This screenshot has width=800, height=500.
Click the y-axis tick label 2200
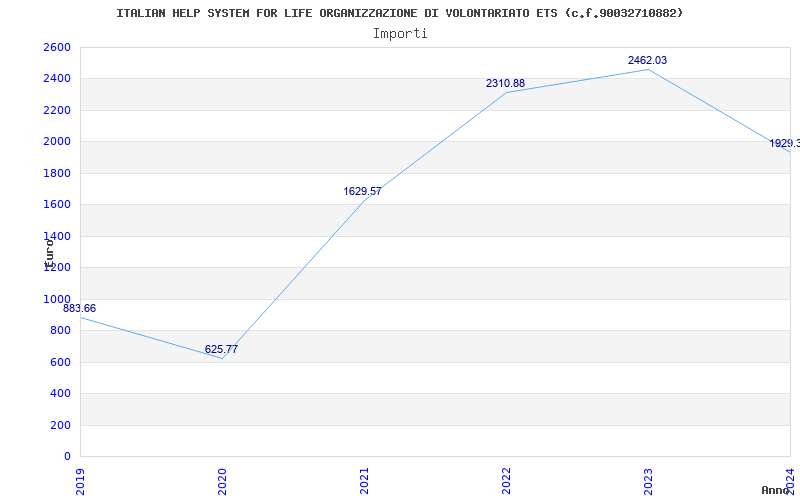(57, 110)
